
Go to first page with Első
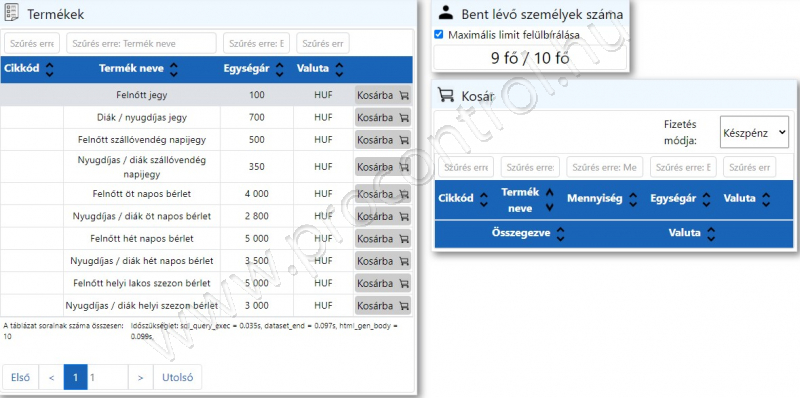[20, 378]
